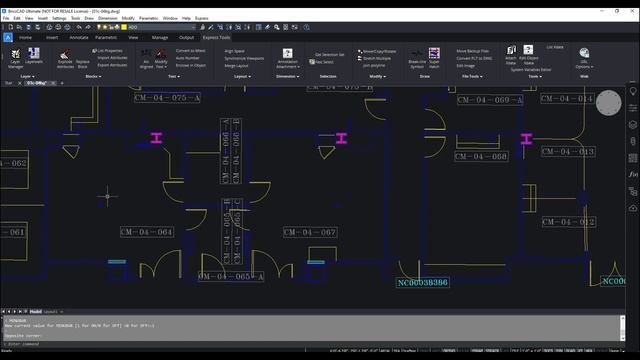This screenshot has width=640, height=360.
Task: Click the Redo arrow icon
Action: click(x=87, y=27)
